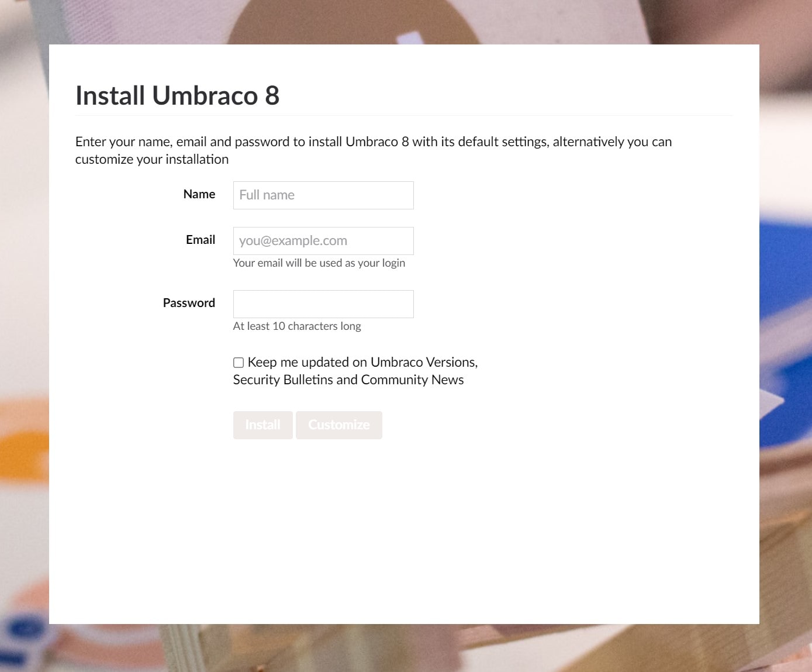Viewport: 812px width, 672px height.
Task: Click the Full name input field
Action: click(323, 195)
